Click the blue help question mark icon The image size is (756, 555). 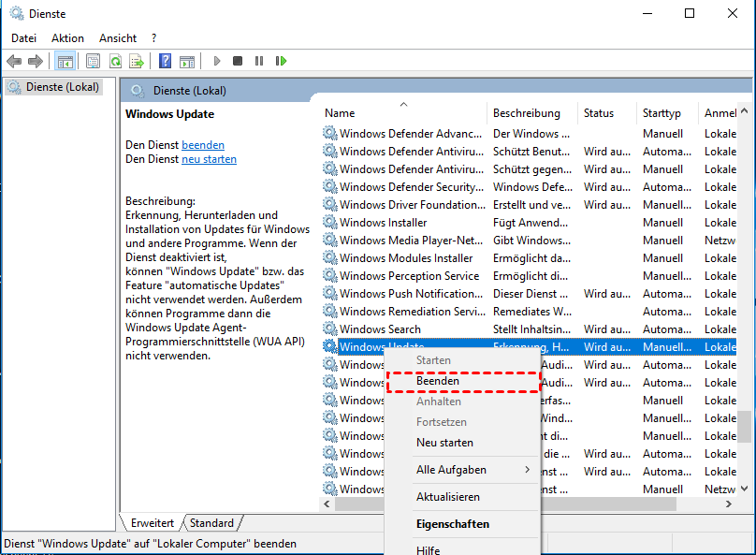[165, 61]
